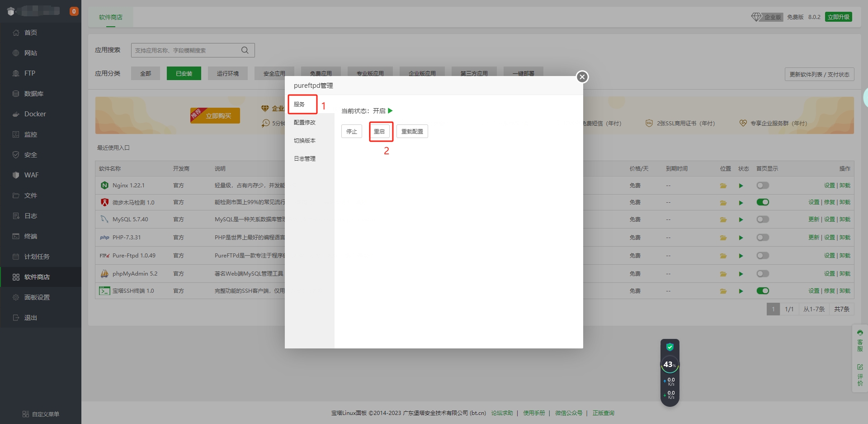Image resolution: width=868 pixels, height=424 pixels.
Task: Toggle homepage display for 微步木马检测 1.0
Action: pyautogui.click(x=763, y=202)
